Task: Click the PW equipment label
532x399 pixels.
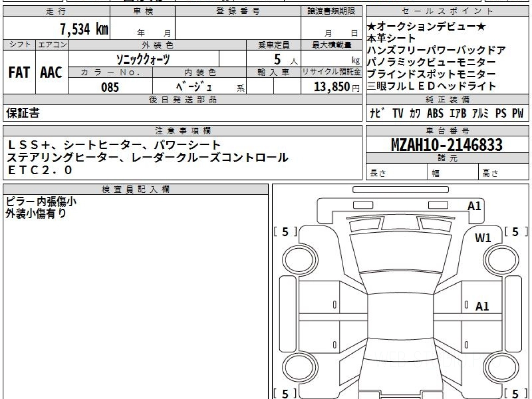Action: pos(518,113)
